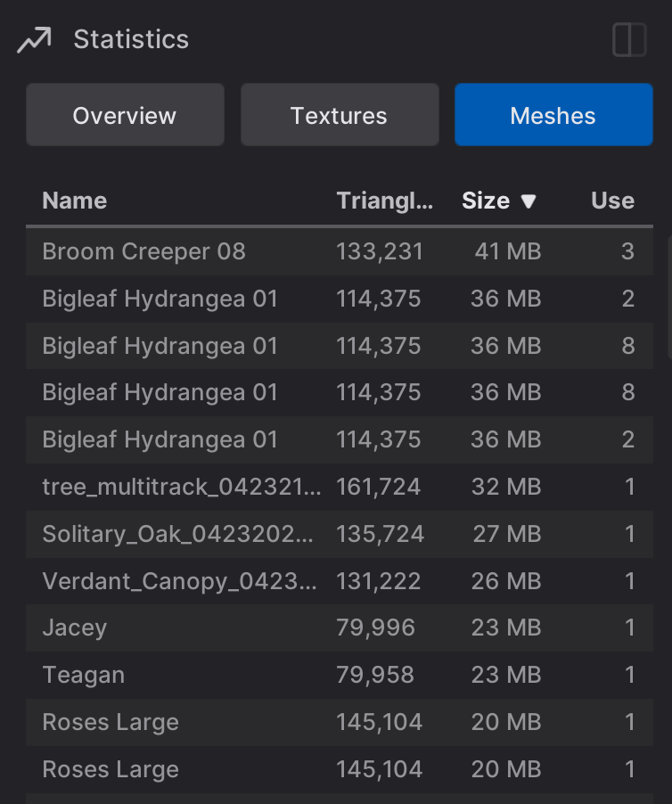Open the Textures tab
The width and height of the screenshot is (672, 804).
tap(340, 115)
